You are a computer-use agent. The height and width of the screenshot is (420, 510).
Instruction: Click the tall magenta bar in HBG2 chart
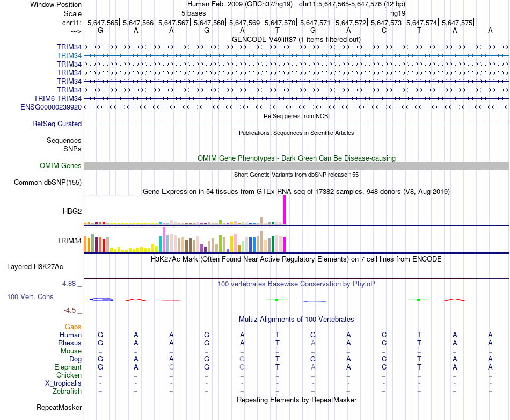[285, 210]
